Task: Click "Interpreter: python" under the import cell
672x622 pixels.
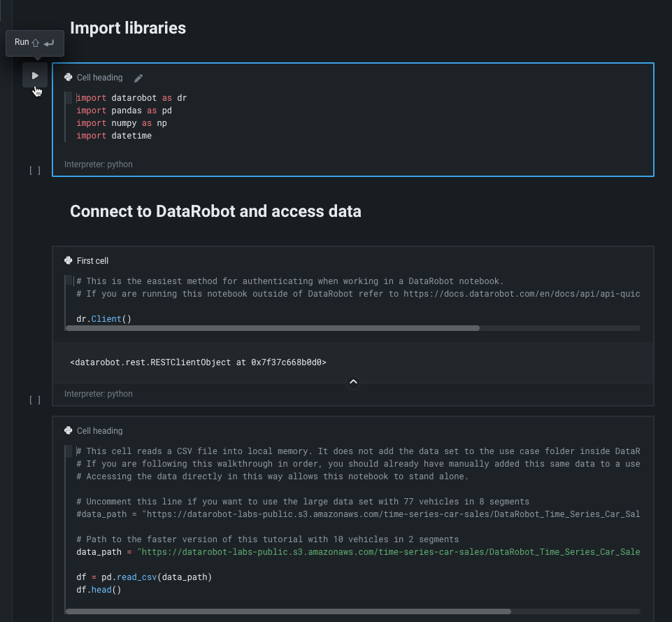Action: tap(99, 164)
